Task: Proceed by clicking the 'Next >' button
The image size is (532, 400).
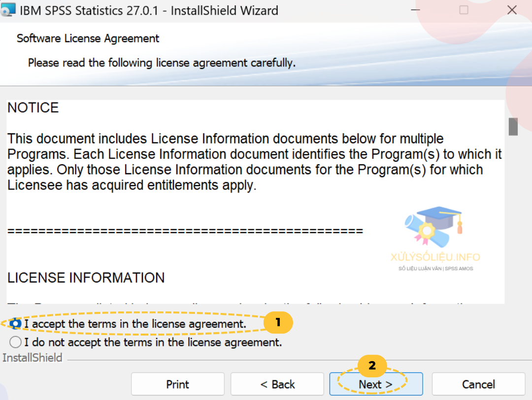Action: (x=376, y=384)
